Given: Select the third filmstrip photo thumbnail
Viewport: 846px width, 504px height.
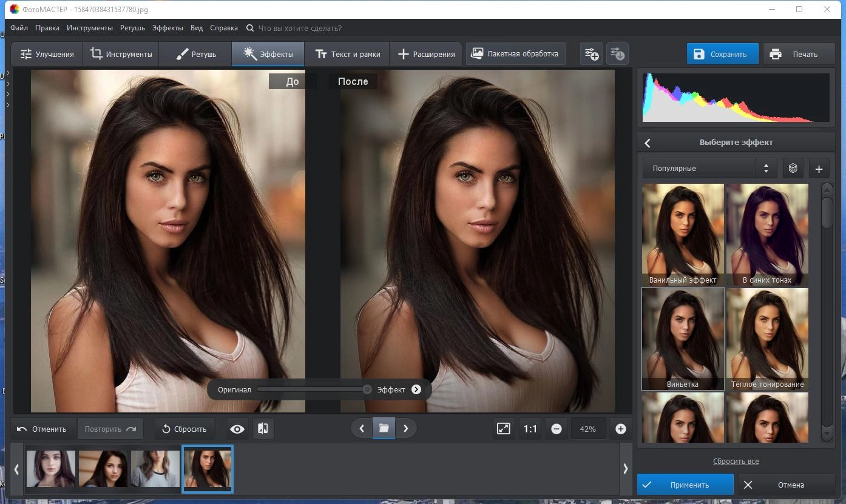Looking at the screenshot, I should click(155, 469).
